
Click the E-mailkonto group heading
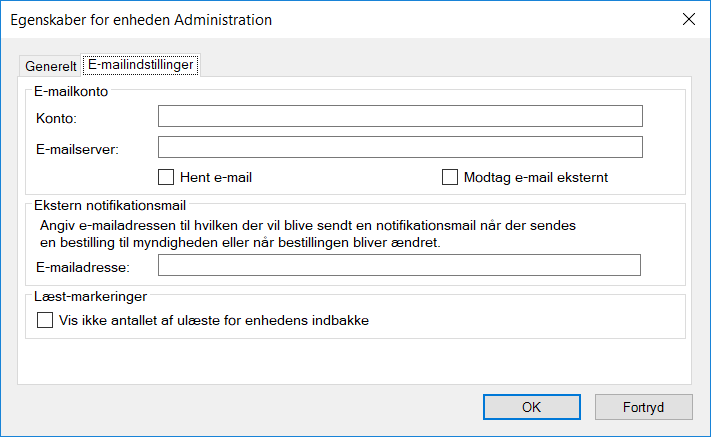click(x=71, y=91)
